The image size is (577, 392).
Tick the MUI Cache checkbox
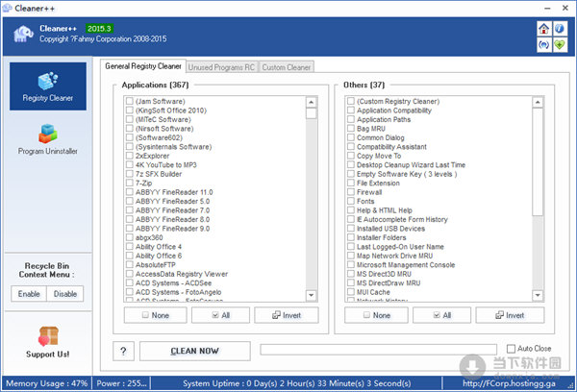[351, 292]
